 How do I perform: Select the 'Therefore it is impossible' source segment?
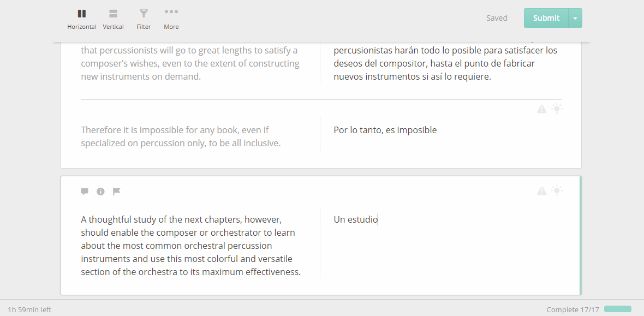click(181, 136)
